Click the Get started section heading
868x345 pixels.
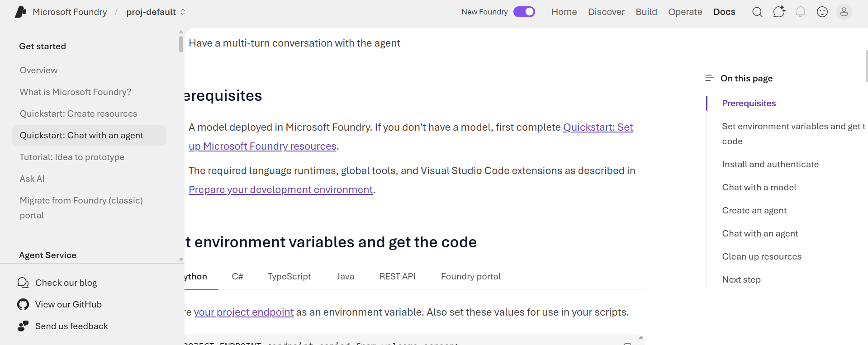tap(43, 46)
